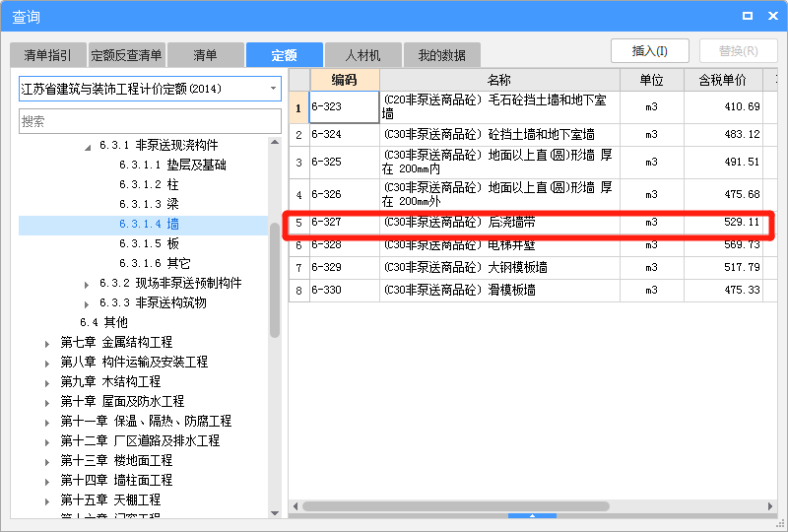Open the 定额反查清单 tab

point(126,55)
